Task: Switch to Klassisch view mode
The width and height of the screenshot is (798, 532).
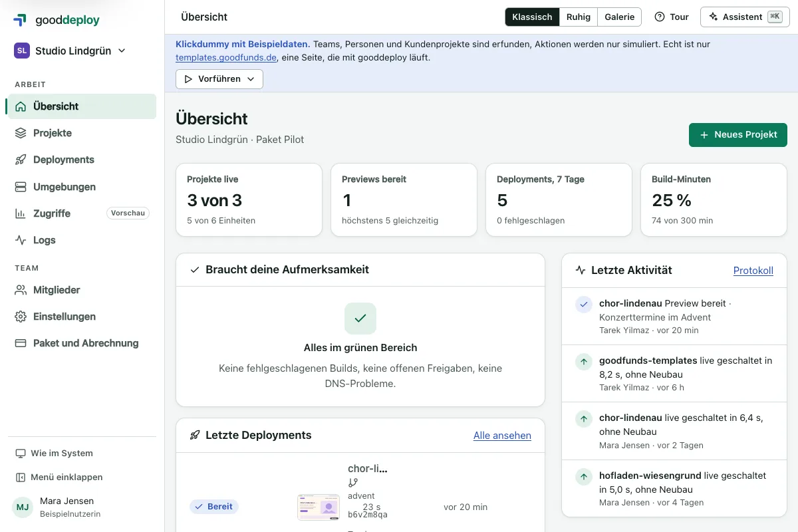Action: tap(532, 17)
